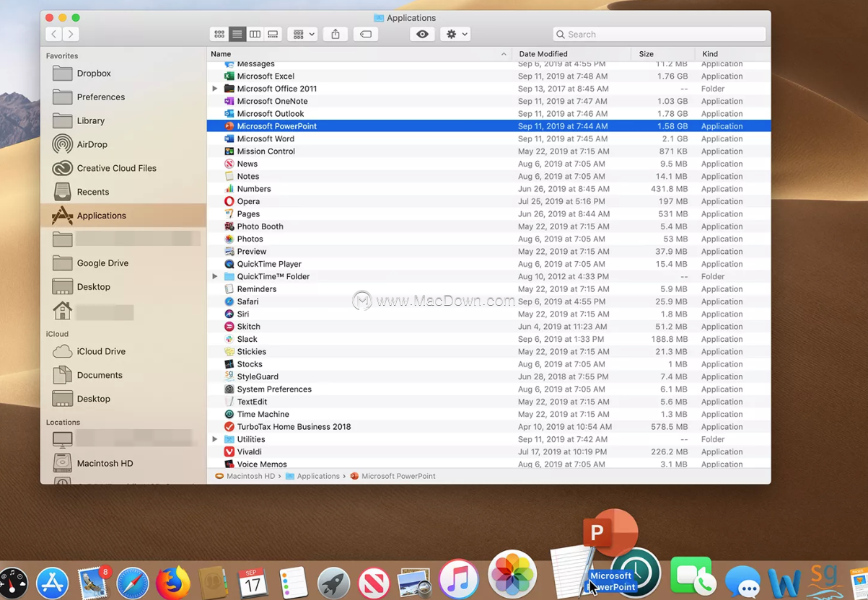
Task: Click the Back navigation button
Action: point(53,34)
